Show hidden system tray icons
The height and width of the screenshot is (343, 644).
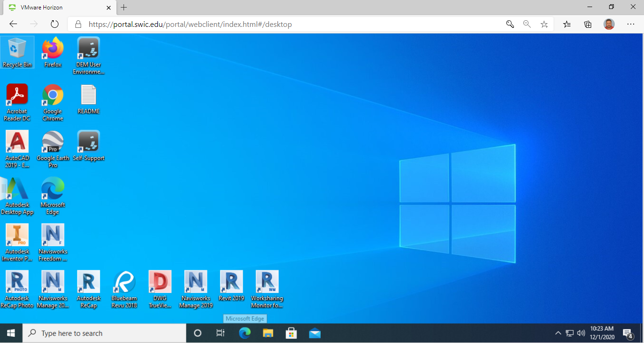point(558,333)
